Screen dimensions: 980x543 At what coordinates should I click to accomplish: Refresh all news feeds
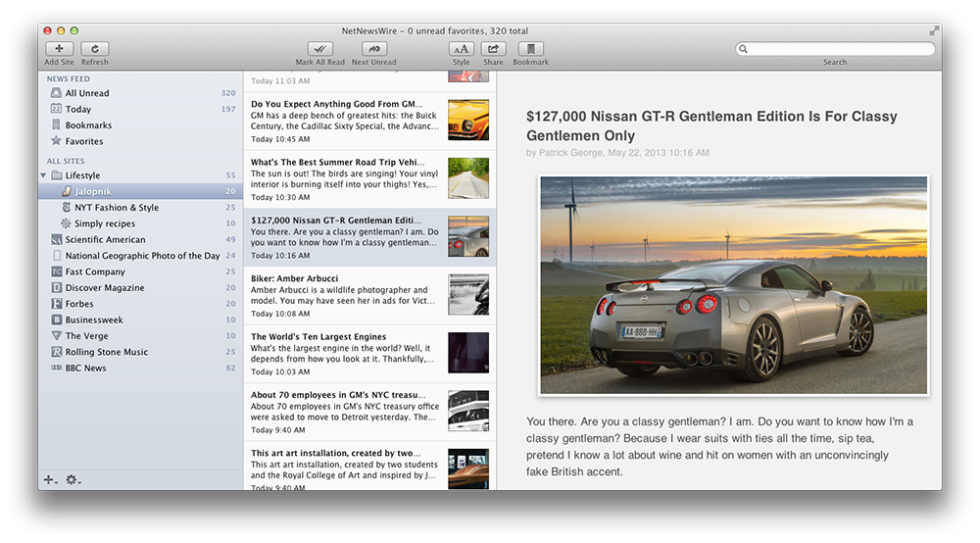click(95, 49)
